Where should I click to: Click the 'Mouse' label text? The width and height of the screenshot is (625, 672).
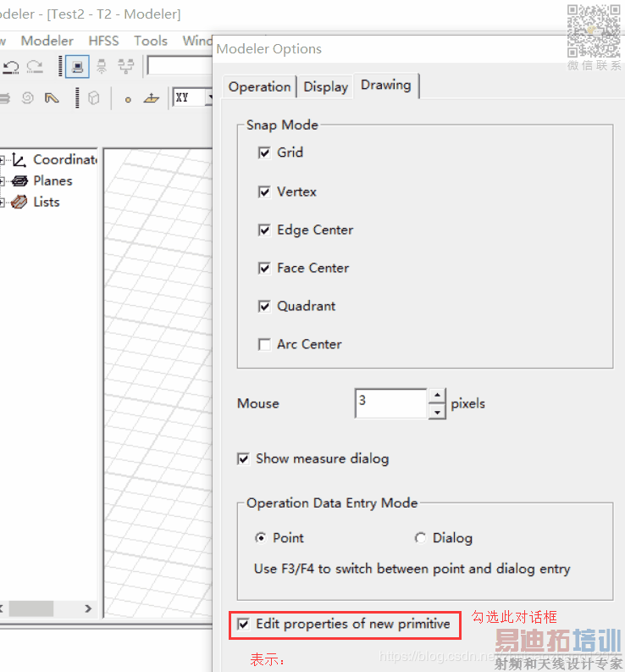point(258,403)
